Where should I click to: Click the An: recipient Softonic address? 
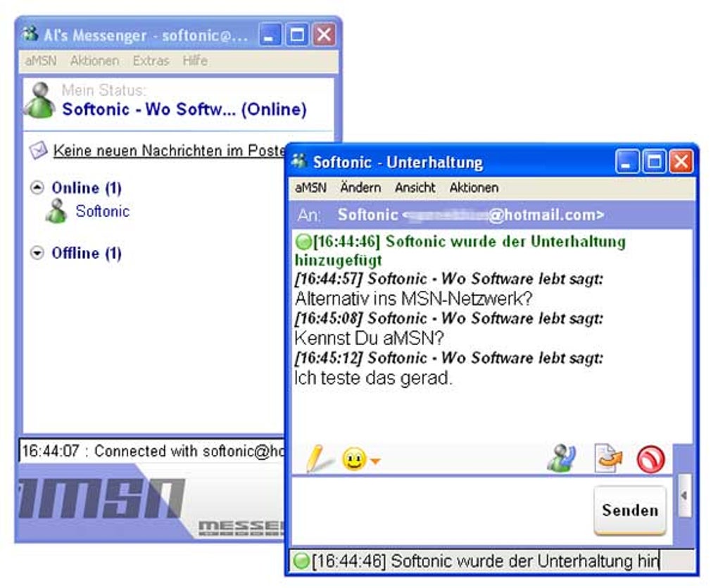click(x=470, y=215)
